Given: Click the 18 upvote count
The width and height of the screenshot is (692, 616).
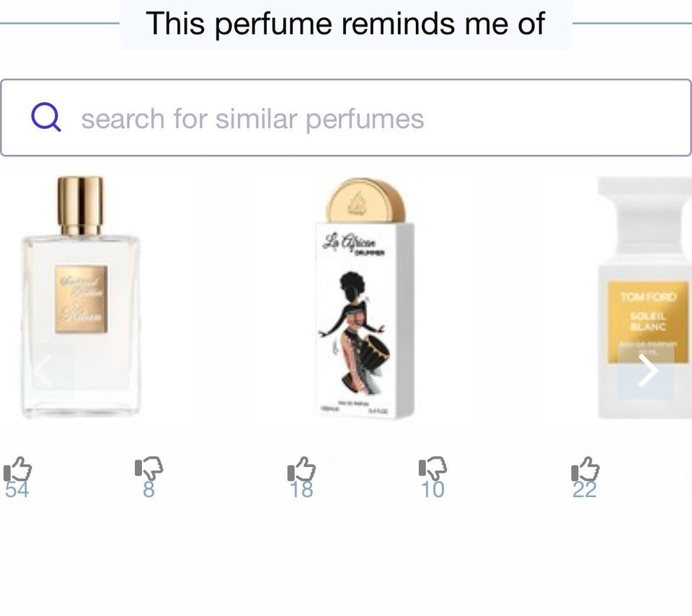Looking at the screenshot, I should click(301, 489).
